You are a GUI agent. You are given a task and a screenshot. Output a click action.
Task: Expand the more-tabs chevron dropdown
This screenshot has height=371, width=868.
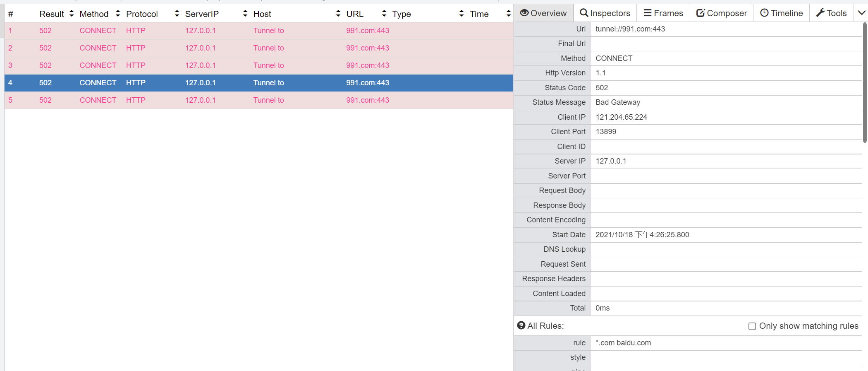click(x=862, y=13)
